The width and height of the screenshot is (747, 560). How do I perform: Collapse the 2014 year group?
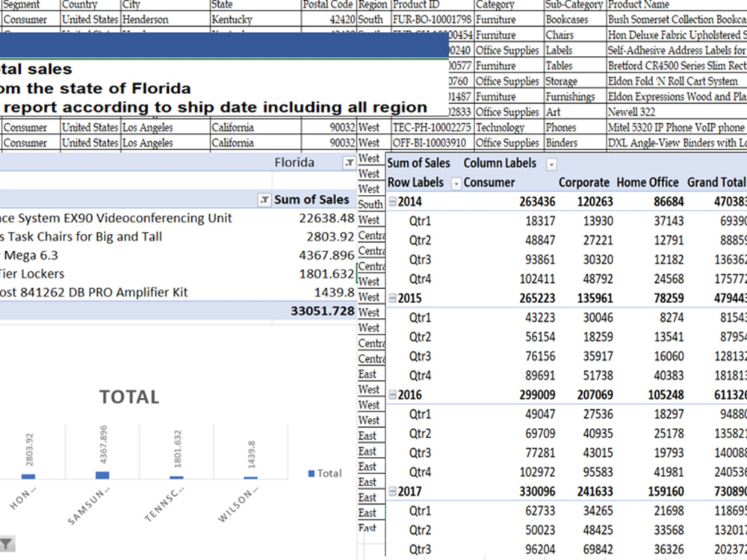393,202
